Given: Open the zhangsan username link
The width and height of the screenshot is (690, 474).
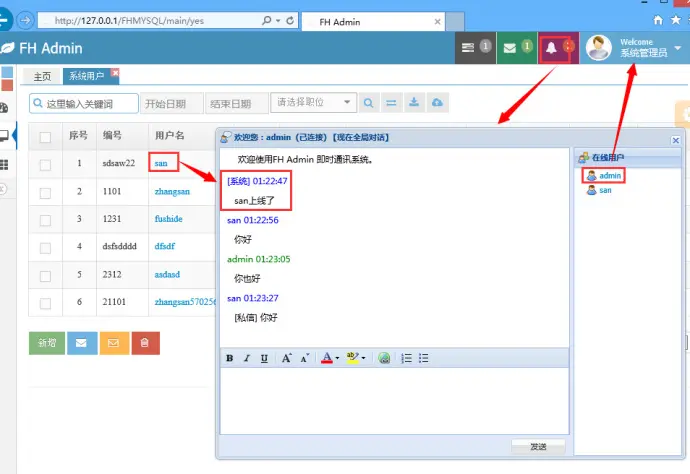Looking at the screenshot, I should (172, 191).
